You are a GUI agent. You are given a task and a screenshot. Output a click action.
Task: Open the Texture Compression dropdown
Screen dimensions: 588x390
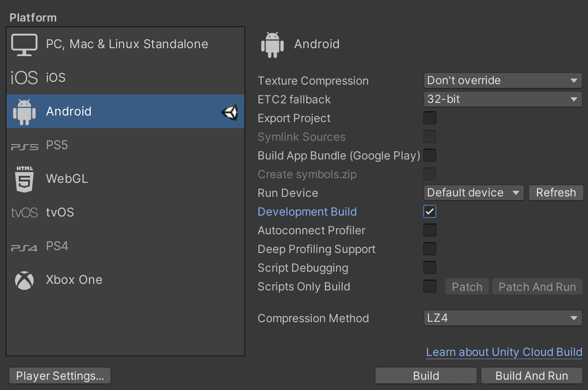(x=502, y=80)
